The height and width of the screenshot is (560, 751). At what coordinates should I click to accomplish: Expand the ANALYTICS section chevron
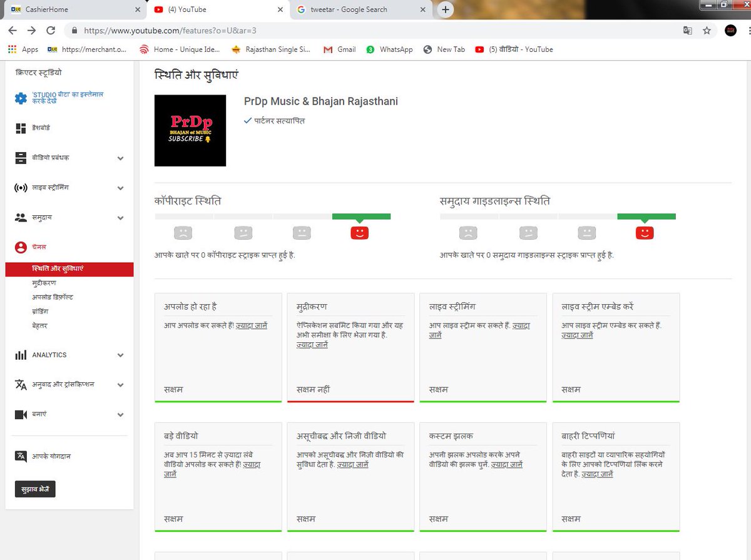tap(120, 355)
